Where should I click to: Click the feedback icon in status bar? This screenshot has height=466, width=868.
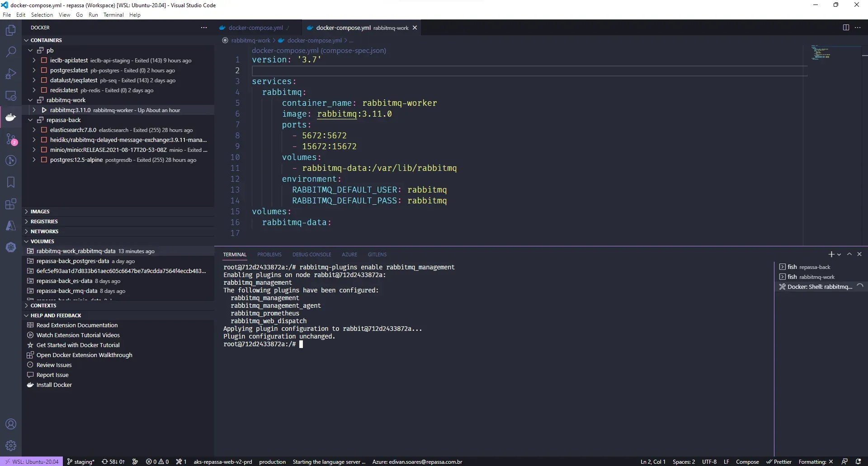click(844, 461)
